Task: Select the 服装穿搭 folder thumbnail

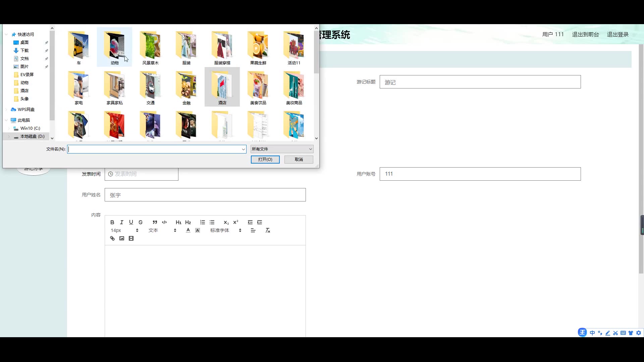Action: click(222, 47)
